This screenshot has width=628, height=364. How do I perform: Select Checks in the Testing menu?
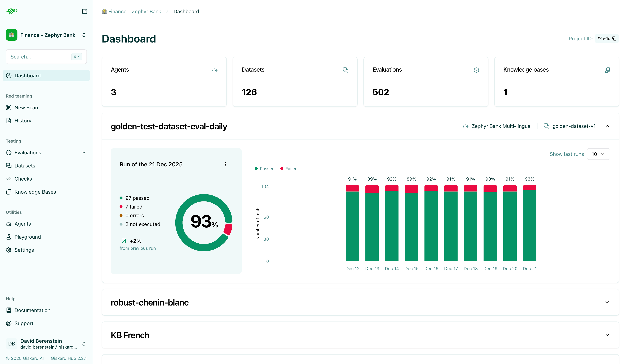(x=23, y=179)
